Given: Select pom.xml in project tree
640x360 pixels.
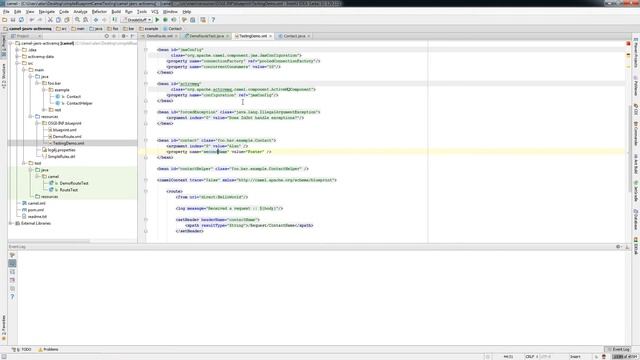Looking at the screenshot, I should (36, 210).
